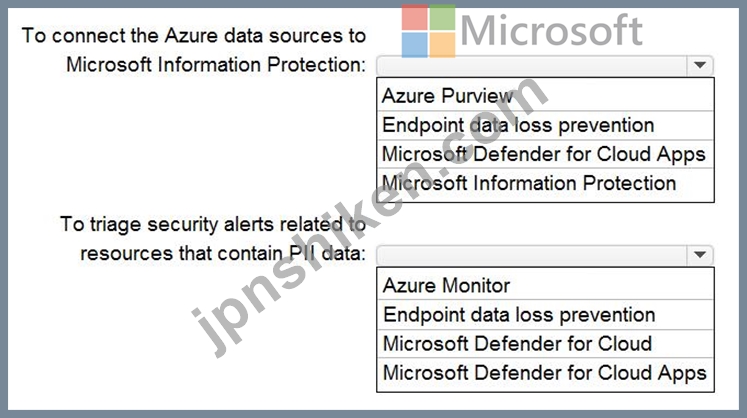Image resolution: width=747 pixels, height=418 pixels.
Task: Click the Microsoft four-square logo
Action: click(x=428, y=31)
